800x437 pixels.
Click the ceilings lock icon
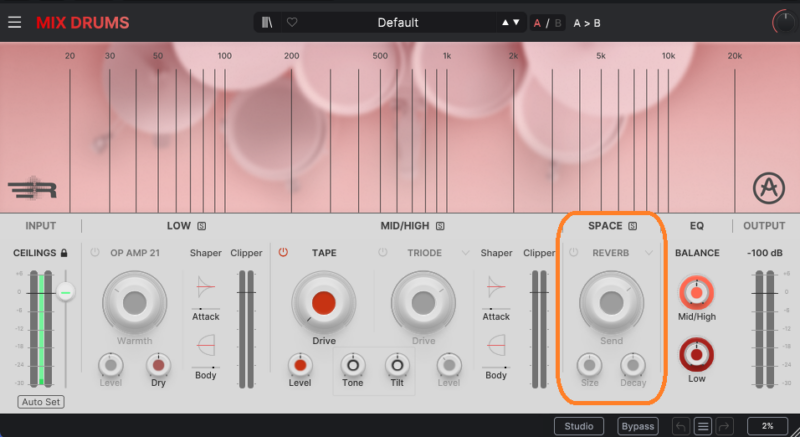[64, 253]
